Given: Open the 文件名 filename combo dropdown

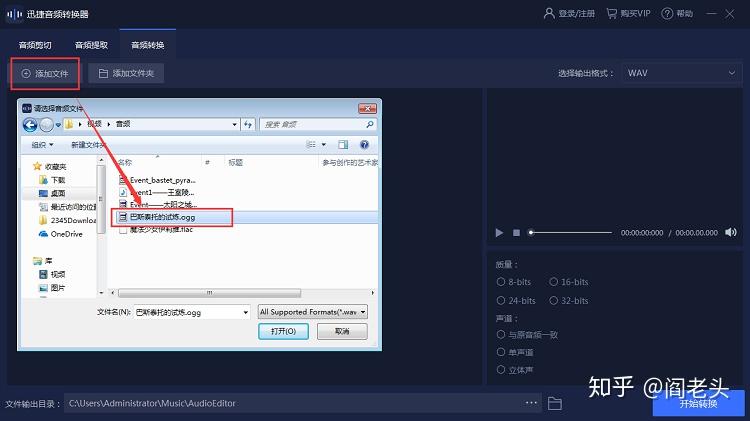Looking at the screenshot, I should pyautogui.click(x=245, y=312).
